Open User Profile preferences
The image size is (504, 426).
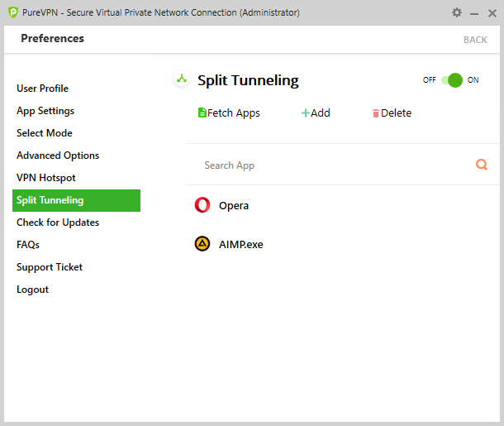tap(42, 89)
